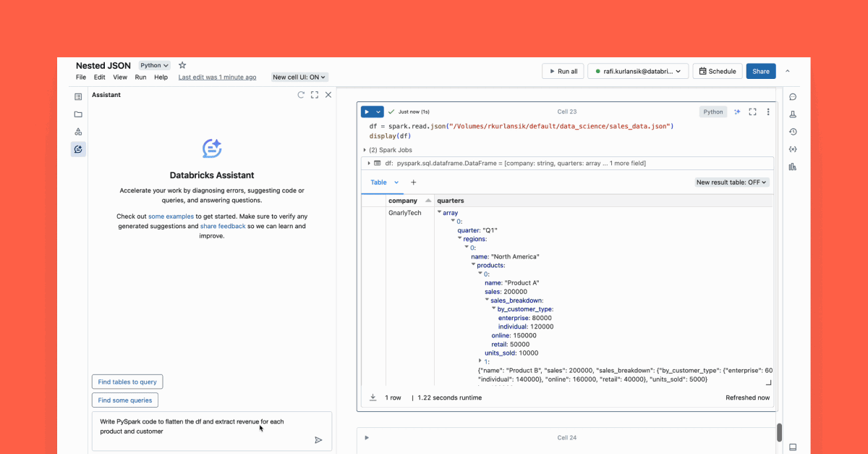Star the Nested JSON notebook

[x=182, y=65]
